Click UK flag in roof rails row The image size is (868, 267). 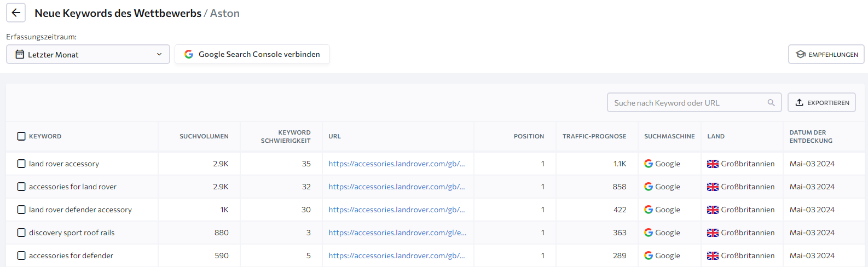[x=713, y=233]
